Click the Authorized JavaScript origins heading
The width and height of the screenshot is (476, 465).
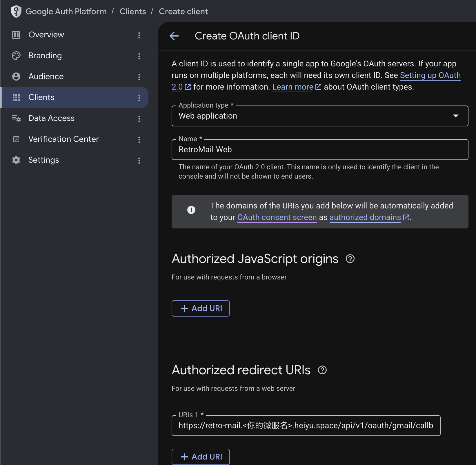[255, 259]
